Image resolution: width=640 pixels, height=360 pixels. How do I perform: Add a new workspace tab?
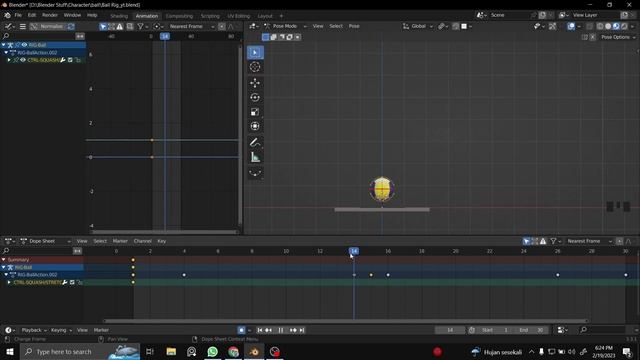[x=281, y=16]
